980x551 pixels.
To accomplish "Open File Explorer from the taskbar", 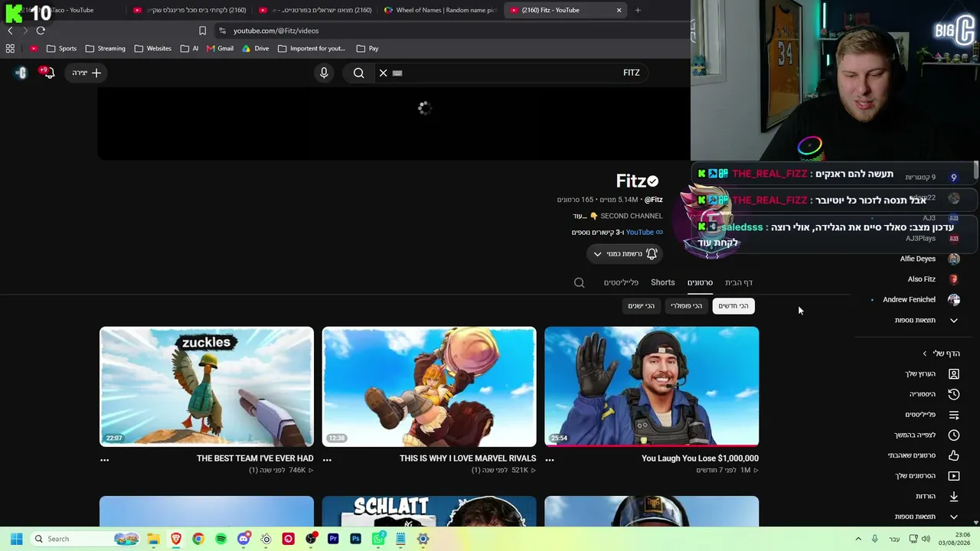I will click(x=153, y=539).
